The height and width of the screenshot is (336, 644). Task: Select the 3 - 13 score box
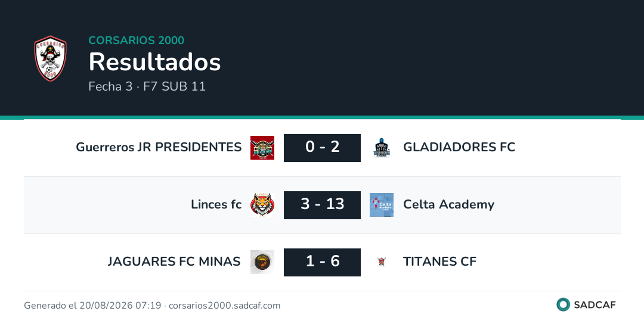coord(323,205)
